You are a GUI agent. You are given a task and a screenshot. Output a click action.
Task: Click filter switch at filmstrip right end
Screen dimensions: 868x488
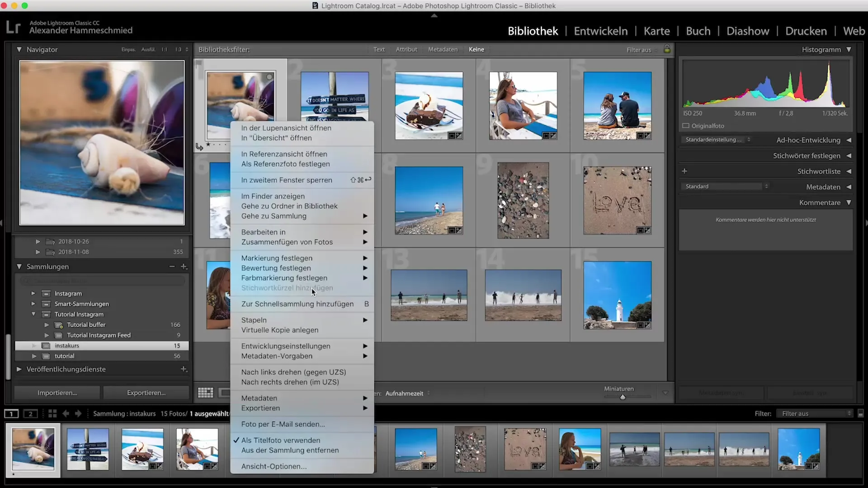[860, 413]
